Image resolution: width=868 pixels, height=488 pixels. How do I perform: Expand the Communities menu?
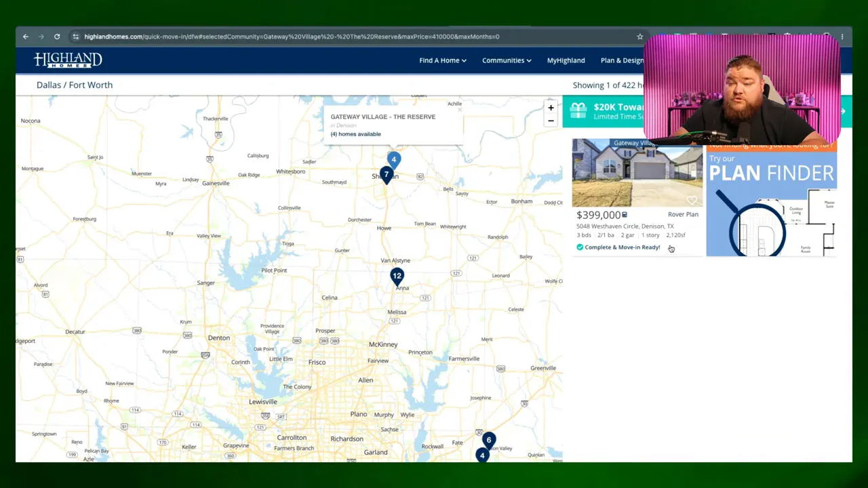pyautogui.click(x=507, y=60)
